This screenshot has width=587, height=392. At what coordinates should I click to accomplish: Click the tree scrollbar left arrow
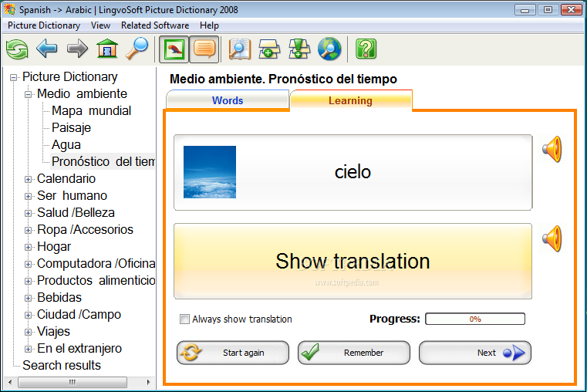[x=10, y=382]
